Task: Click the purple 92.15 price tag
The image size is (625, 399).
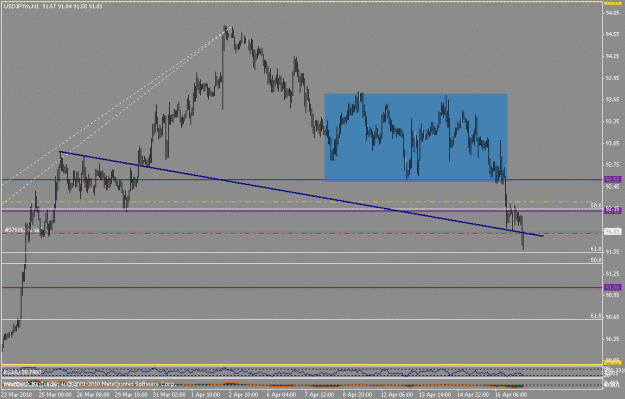Action: click(613, 210)
